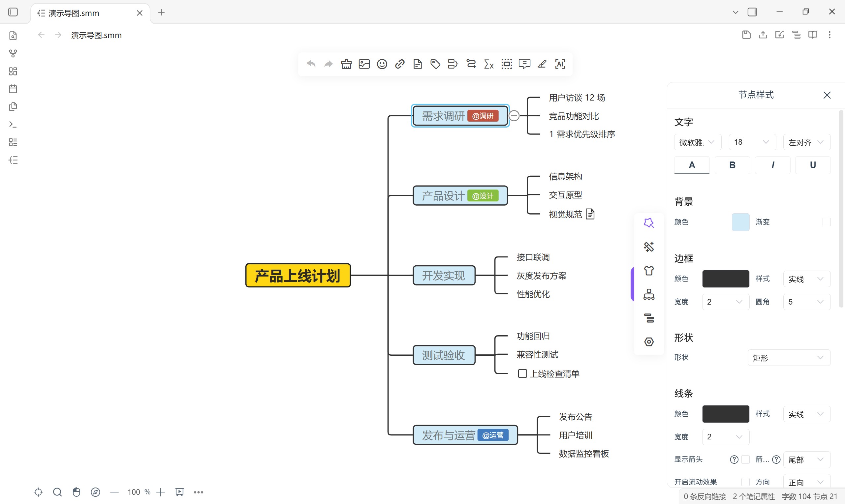Open the three-dot more options menu at the top right
Image resolution: width=845 pixels, height=504 pixels.
(829, 35)
